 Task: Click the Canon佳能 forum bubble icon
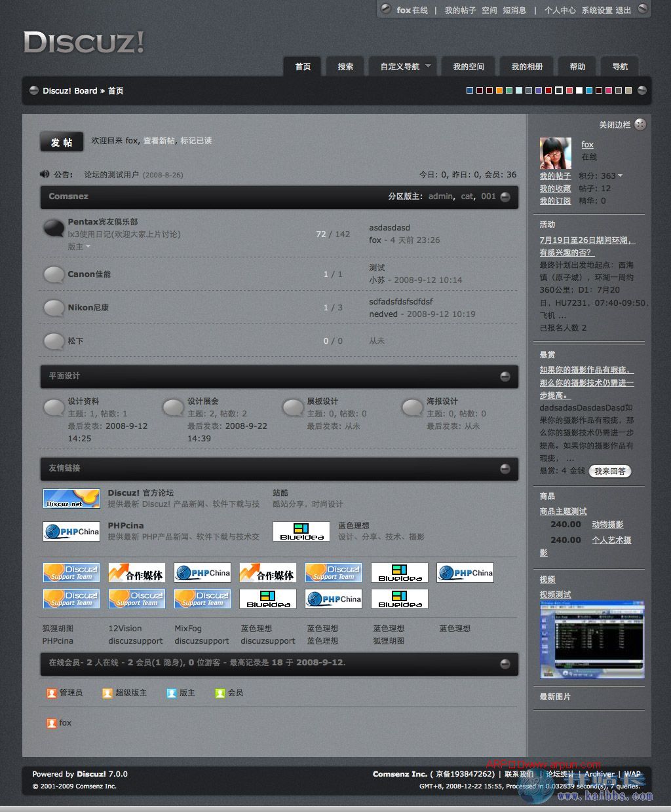tap(54, 274)
